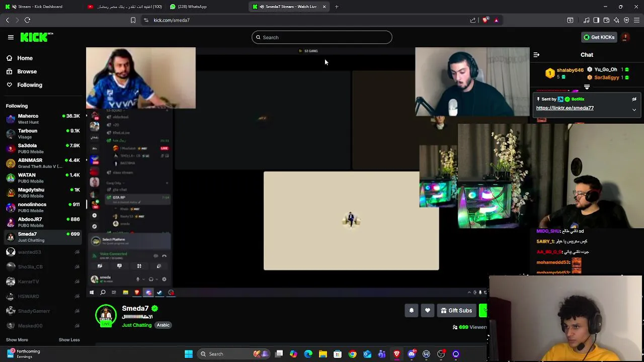Click Gift Subs button
The image size is (644, 362).
(x=456, y=311)
